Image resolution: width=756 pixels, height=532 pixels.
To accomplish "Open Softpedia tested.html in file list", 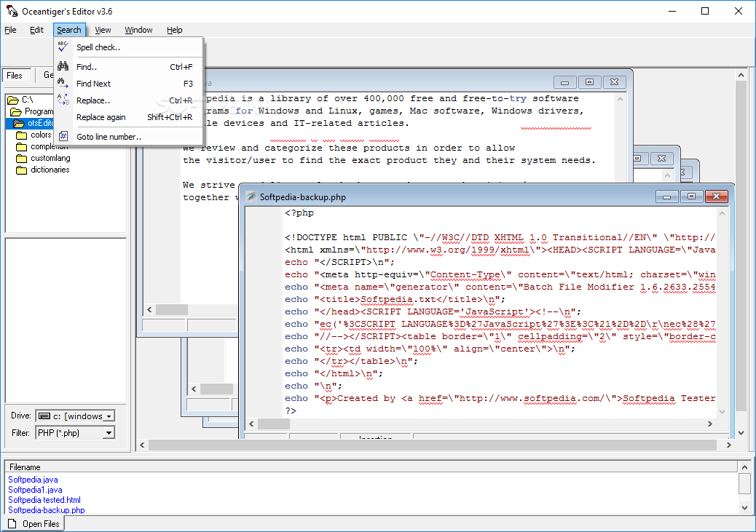I will (44, 500).
